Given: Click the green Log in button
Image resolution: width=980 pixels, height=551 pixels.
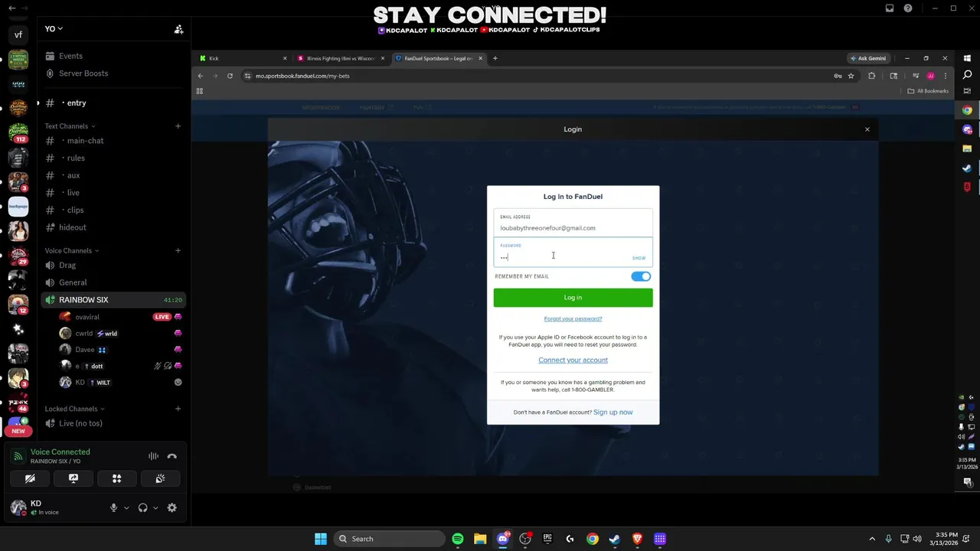Looking at the screenshot, I should 573,298.
